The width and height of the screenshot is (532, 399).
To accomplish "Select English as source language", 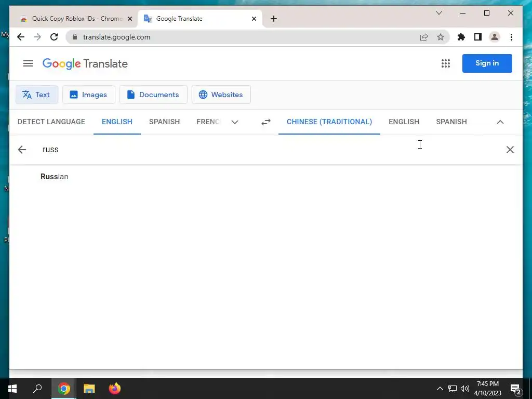I will (x=117, y=122).
